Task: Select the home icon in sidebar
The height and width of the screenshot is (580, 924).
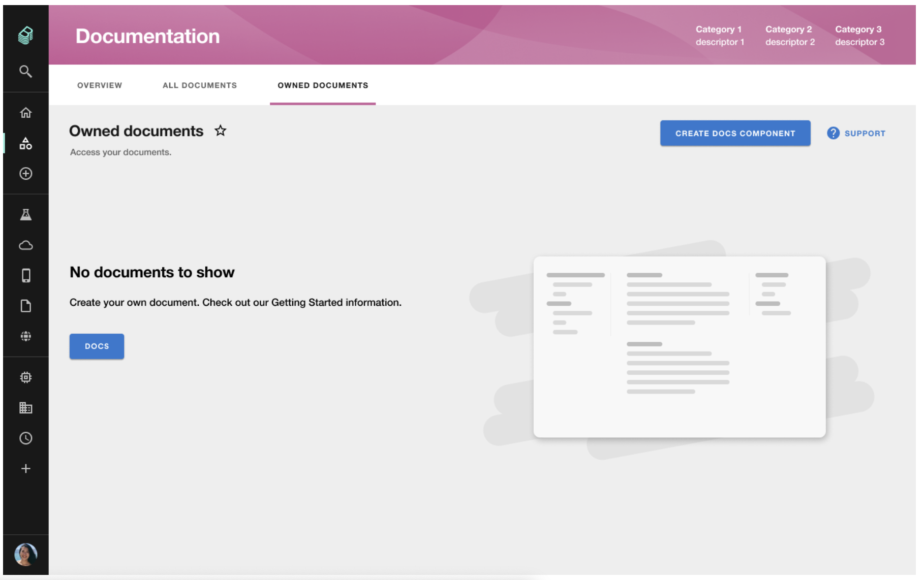Action: [x=25, y=112]
